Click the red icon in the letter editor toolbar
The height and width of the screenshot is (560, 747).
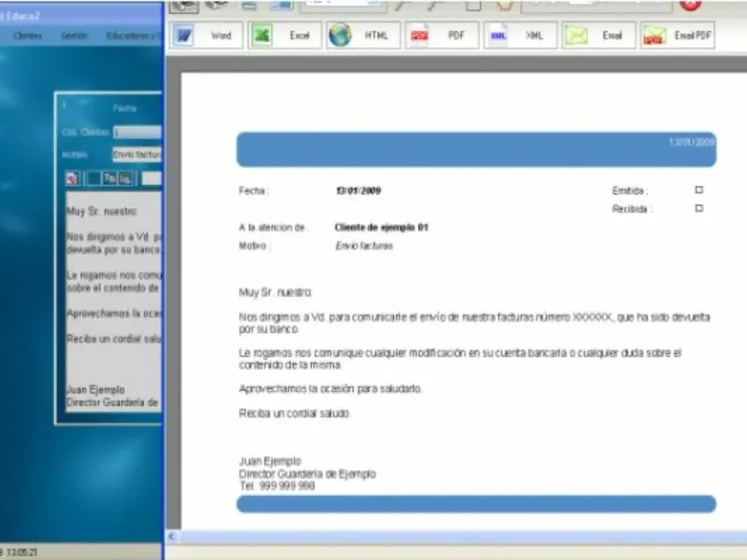click(73, 178)
